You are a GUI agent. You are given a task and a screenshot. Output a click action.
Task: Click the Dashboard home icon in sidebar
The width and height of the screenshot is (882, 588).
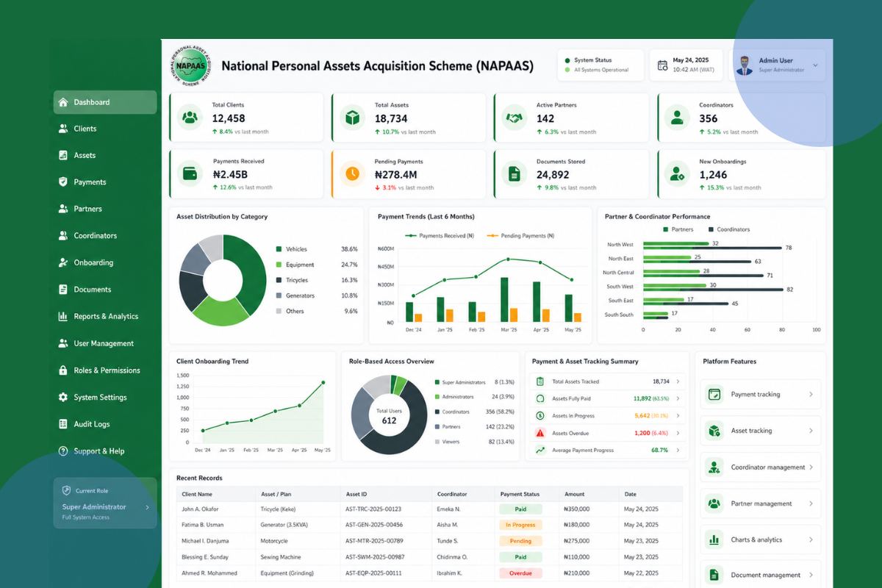pyautogui.click(x=63, y=102)
